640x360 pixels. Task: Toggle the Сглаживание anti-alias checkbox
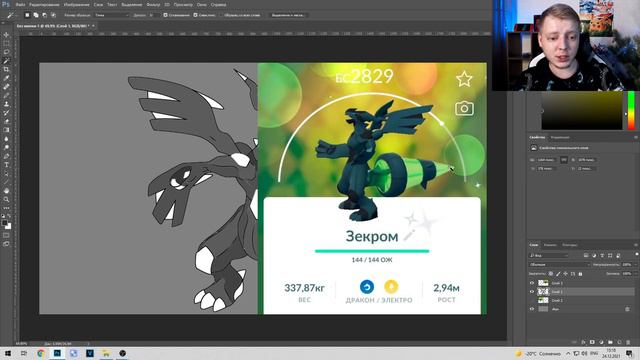165,15
